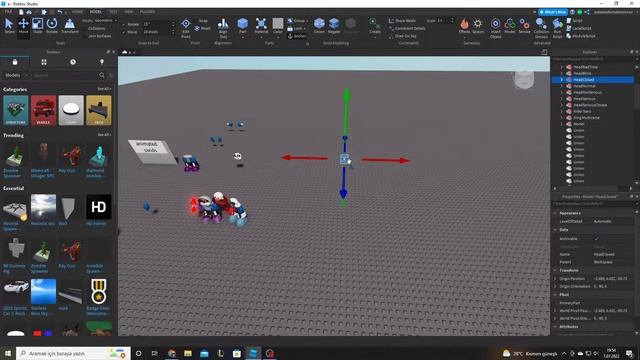This screenshot has width=640, height=360.
Task: Pick the Rotate tool
Action: coord(52,25)
